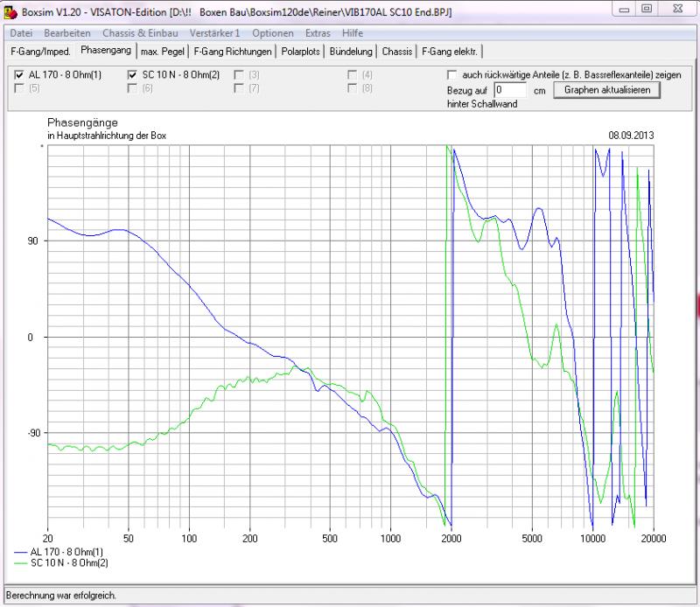This screenshot has width=700, height=607.
Task: Select the Polarplots tab
Action: 300,51
